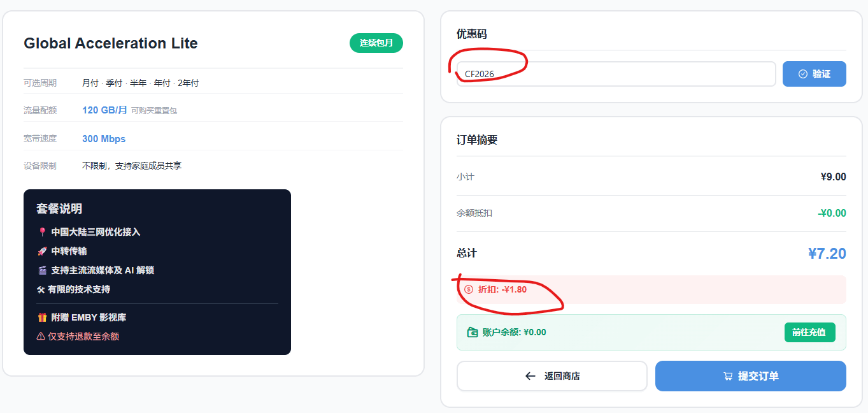This screenshot has height=413, width=868.
Task: Click the wrench icon beside 有限的技术支持
Action: click(x=40, y=288)
